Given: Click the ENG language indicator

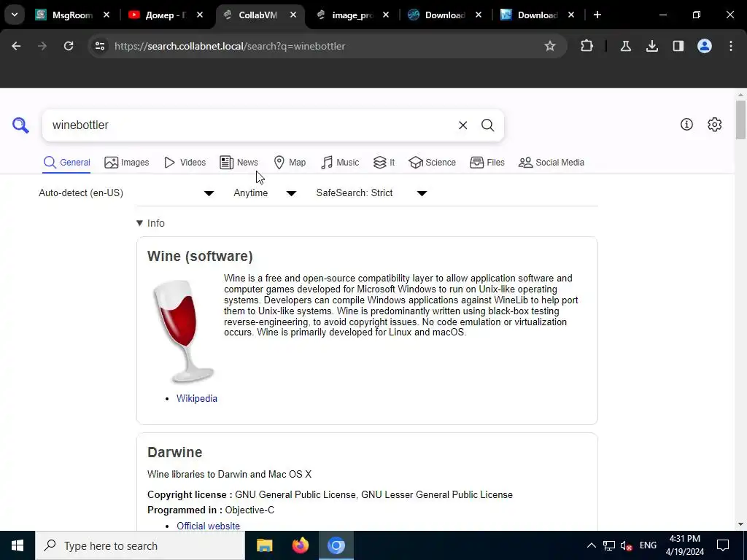Looking at the screenshot, I should [x=648, y=545].
